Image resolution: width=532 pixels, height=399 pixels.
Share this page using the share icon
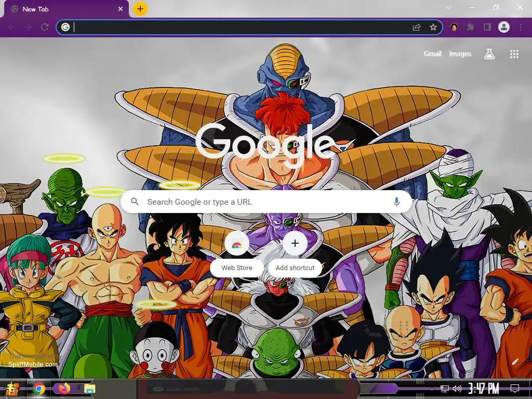pyautogui.click(x=417, y=27)
